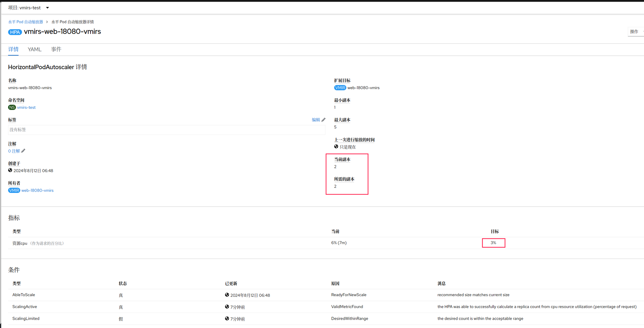Screen dimensions: 644x328
Task: Switch to the 详情 tab
Action: point(13,49)
